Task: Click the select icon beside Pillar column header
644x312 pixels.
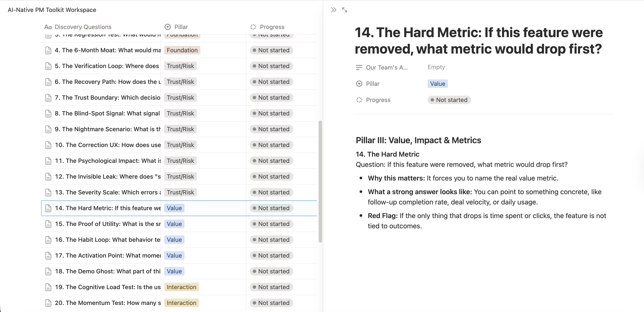Action: click(x=167, y=27)
